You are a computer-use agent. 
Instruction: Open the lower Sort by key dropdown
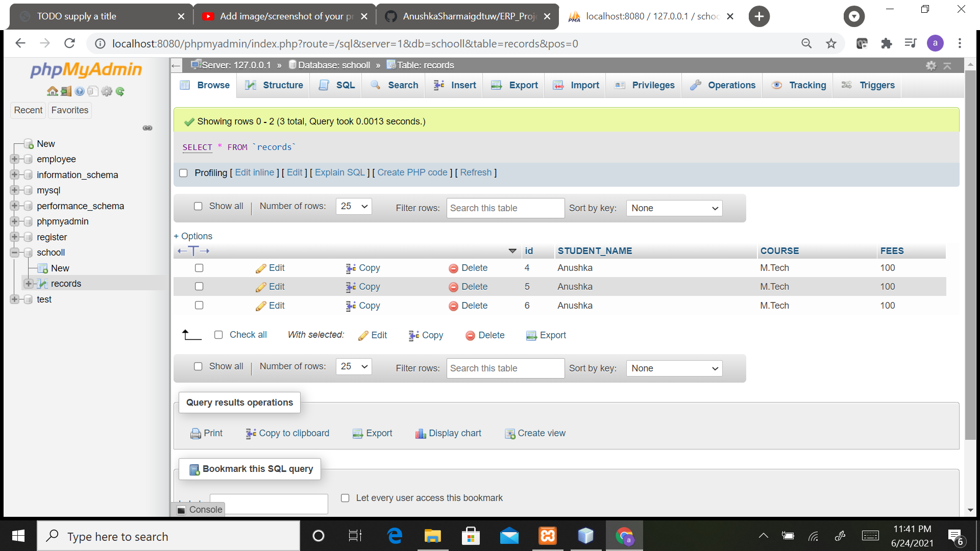tap(674, 368)
